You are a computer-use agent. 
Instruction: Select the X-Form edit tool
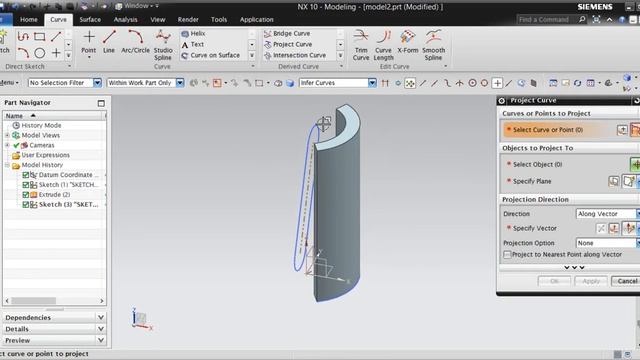point(408,42)
